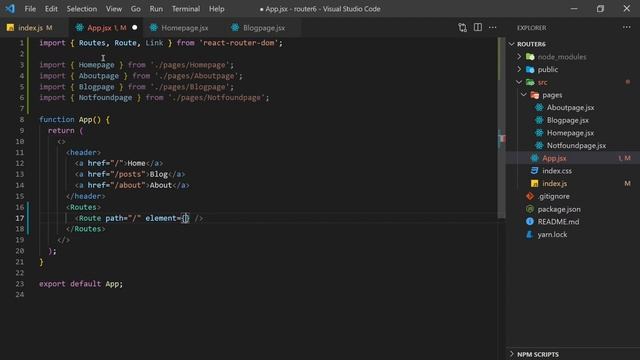Click the React icon on Homepage.jsx tab
The height and width of the screenshot is (360, 640).
point(153,27)
